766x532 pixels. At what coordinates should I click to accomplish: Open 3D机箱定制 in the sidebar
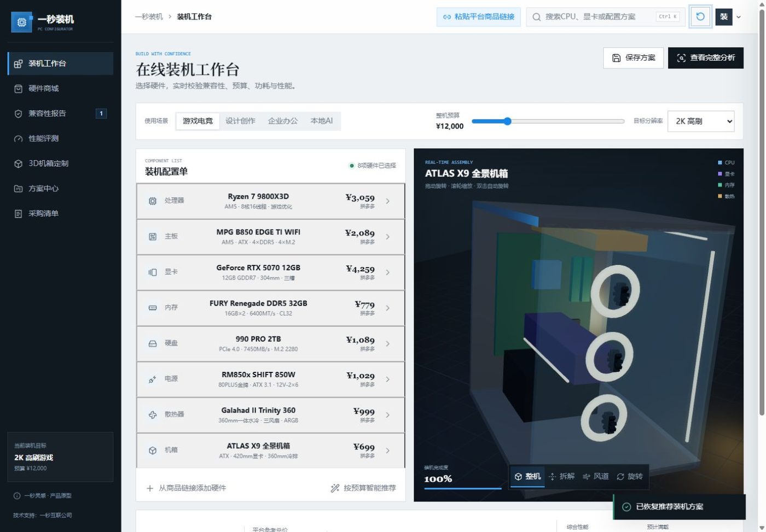click(61, 163)
